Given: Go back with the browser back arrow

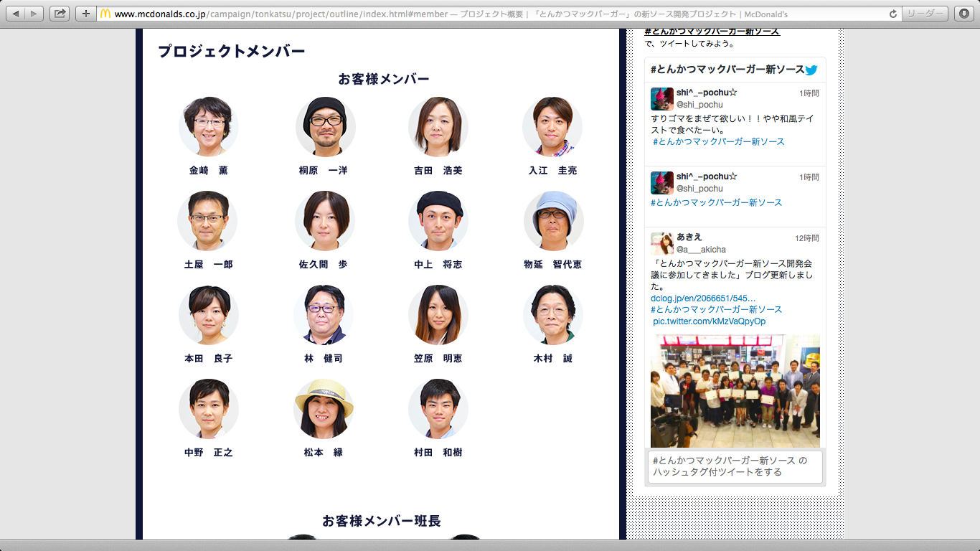Looking at the screenshot, I should pos(16,13).
